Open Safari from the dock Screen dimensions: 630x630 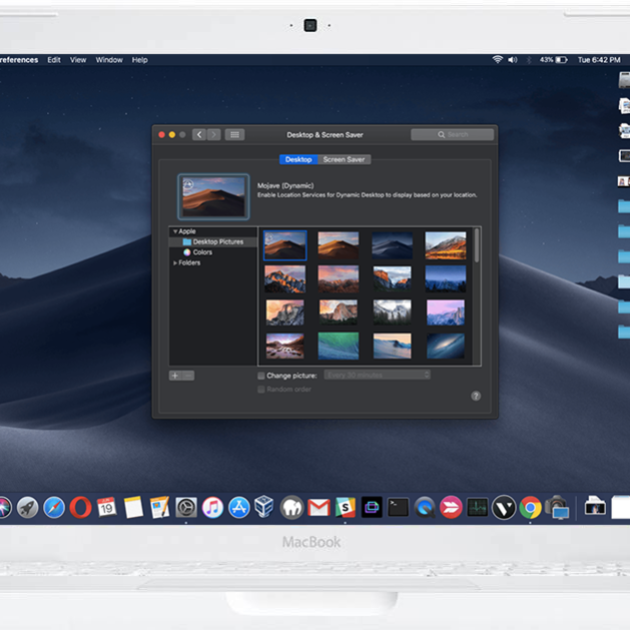(x=54, y=507)
